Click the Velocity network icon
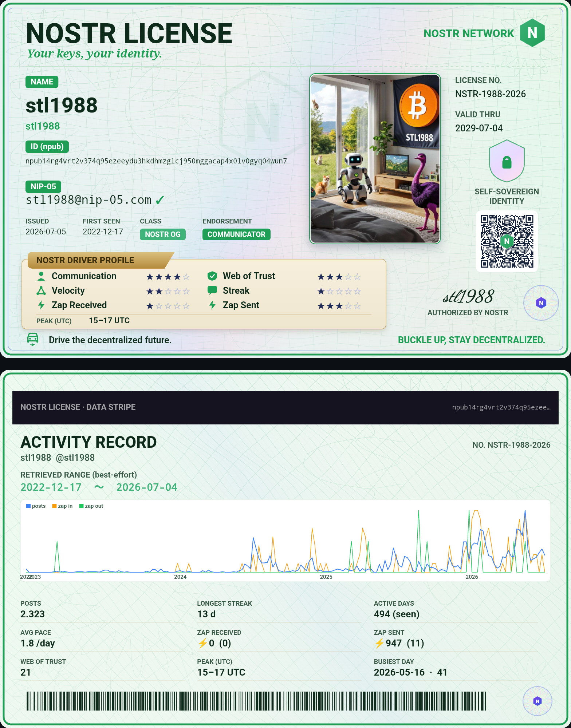 41,290
